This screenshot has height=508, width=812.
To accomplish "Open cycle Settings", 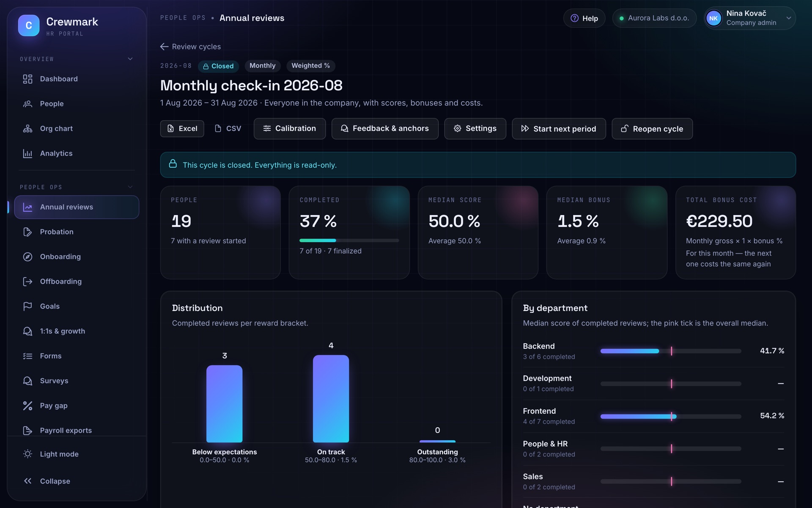I will tap(475, 129).
